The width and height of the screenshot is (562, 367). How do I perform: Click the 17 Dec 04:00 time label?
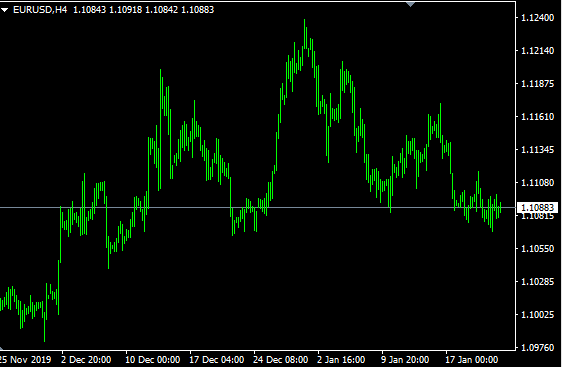coord(216,359)
